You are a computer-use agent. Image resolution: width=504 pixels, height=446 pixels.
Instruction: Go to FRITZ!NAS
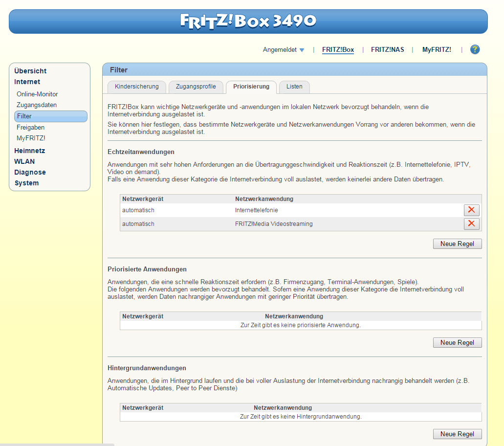pyautogui.click(x=387, y=50)
